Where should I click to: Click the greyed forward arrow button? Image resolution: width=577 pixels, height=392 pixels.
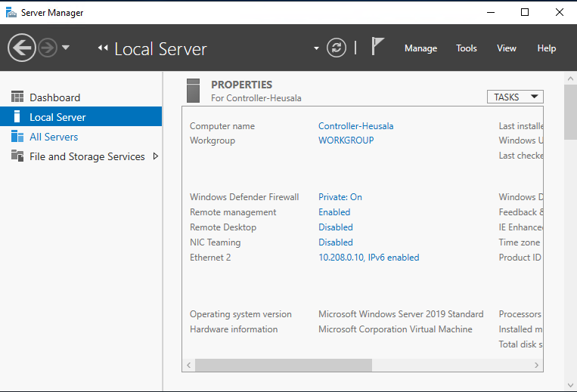pos(48,48)
